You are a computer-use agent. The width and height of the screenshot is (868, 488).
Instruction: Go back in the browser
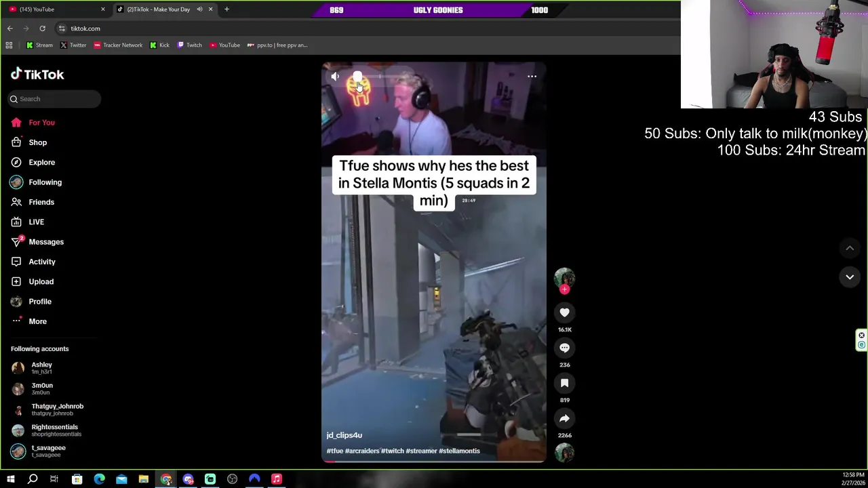pos(9,28)
